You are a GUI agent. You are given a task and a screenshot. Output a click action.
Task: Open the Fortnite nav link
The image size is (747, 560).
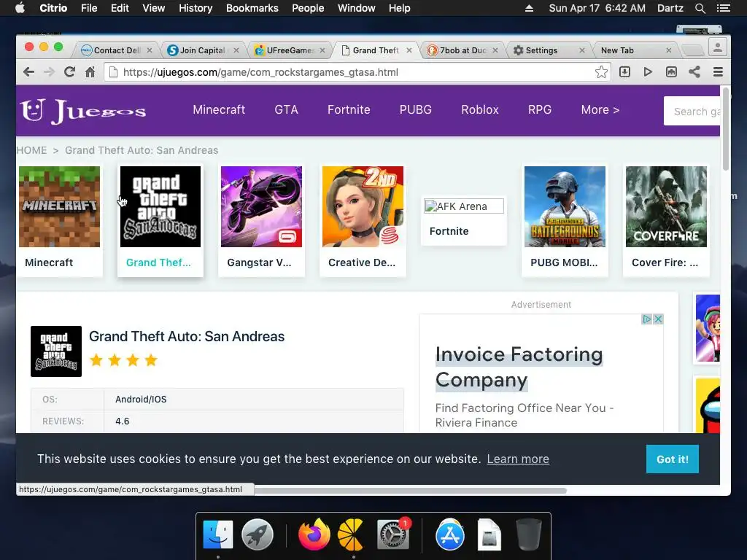(349, 109)
